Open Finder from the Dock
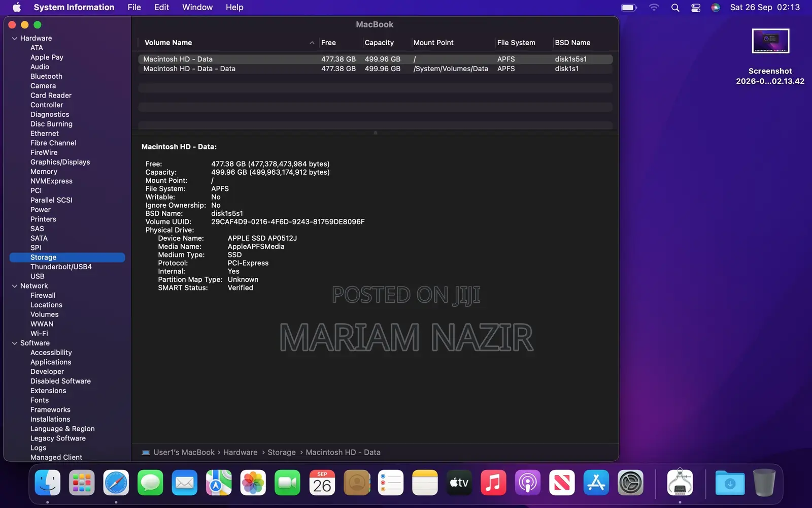Image resolution: width=812 pixels, height=508 pixels. tap(48, 482)
